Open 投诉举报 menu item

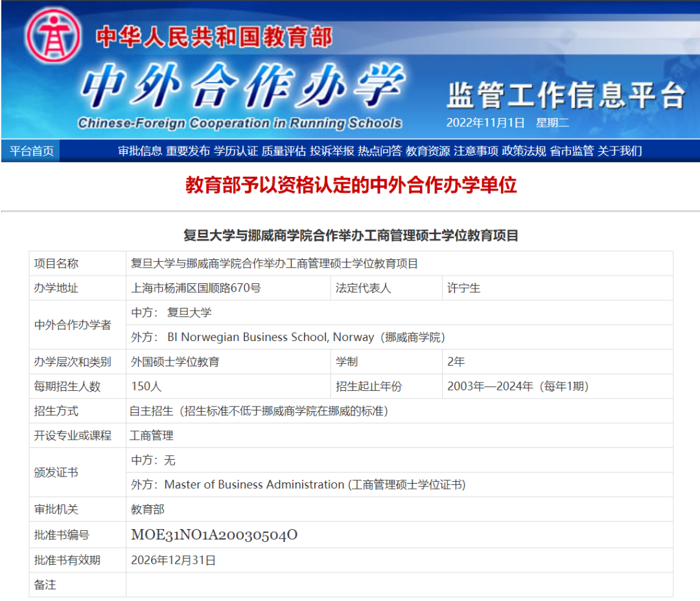click(332, 151)
